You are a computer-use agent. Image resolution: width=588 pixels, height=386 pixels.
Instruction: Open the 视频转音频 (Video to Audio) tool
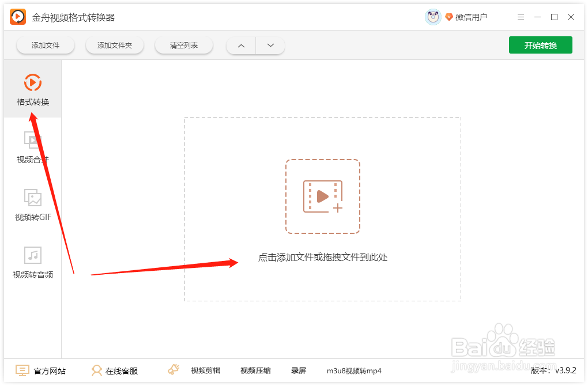click(32, 262)
